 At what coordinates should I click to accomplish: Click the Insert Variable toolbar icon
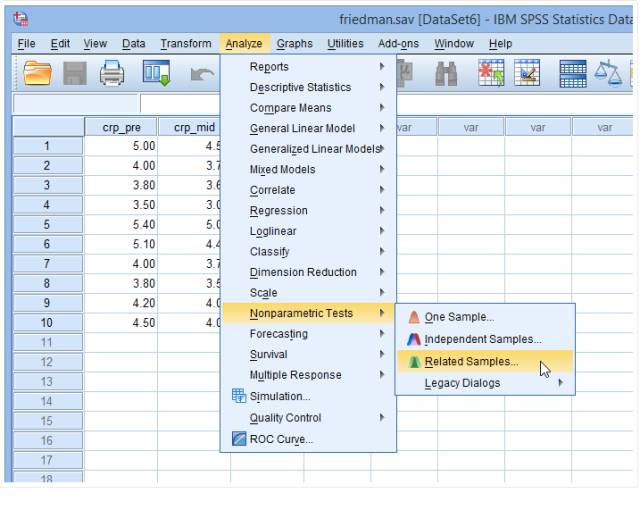527,73
